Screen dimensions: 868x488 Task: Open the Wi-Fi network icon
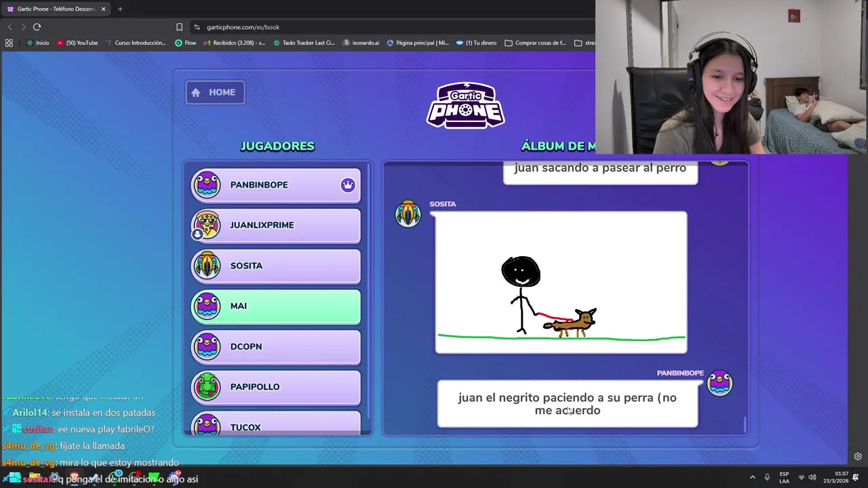point(802,478)
